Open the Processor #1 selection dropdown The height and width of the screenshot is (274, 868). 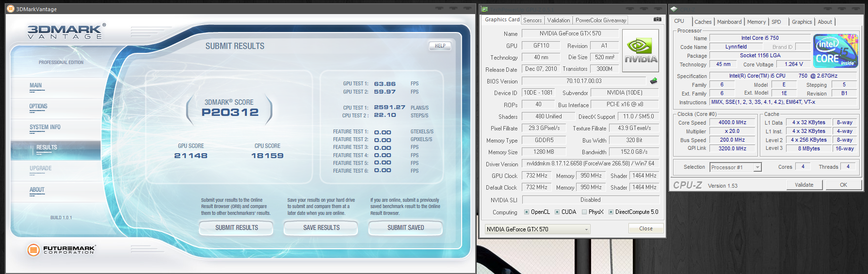(735, 167)
